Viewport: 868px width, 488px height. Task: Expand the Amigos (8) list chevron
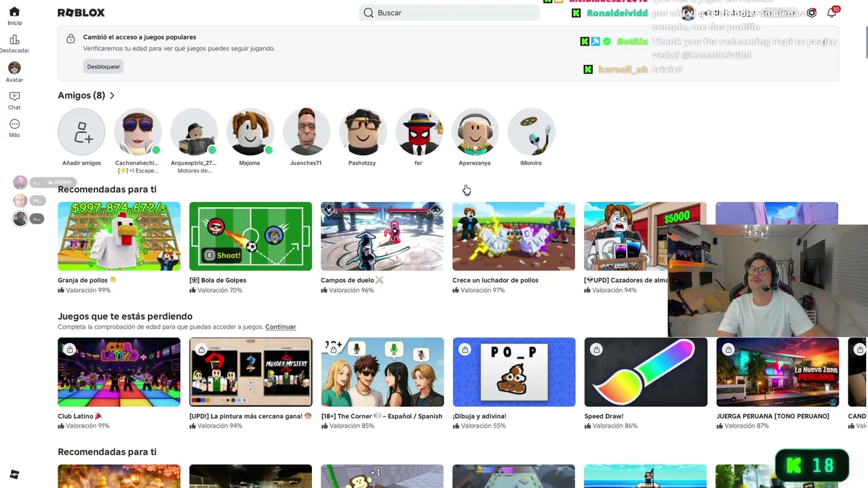(x=112, y=96)
